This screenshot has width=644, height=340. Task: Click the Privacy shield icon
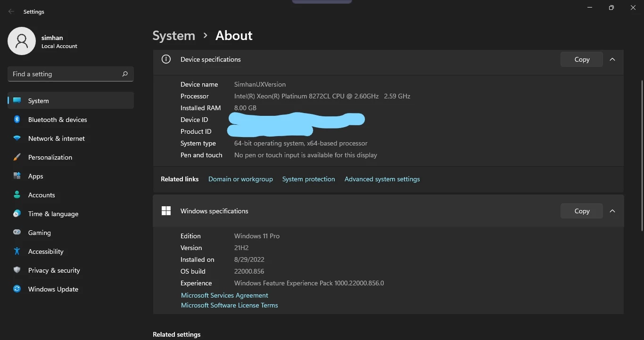pyautogui.click(x=17, y=270)
